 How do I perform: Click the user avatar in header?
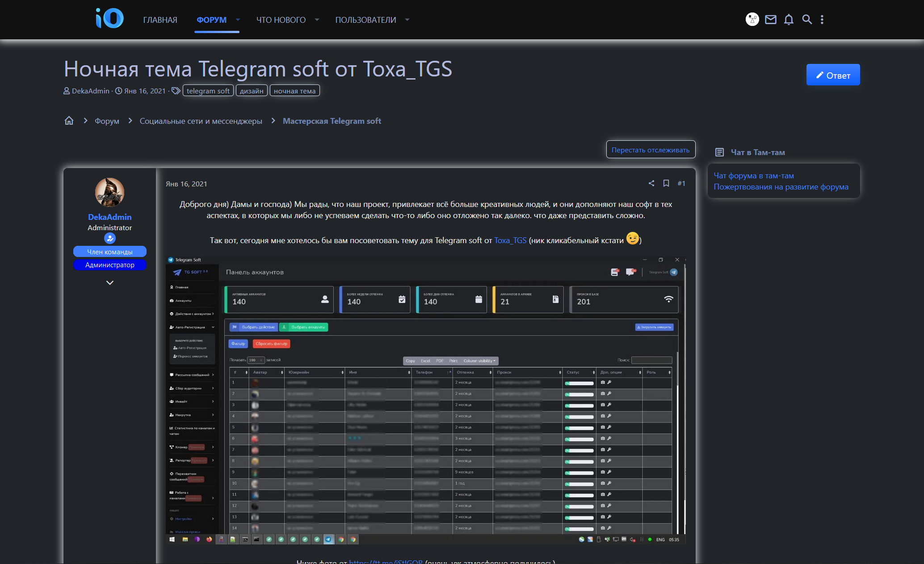point(752,20)
